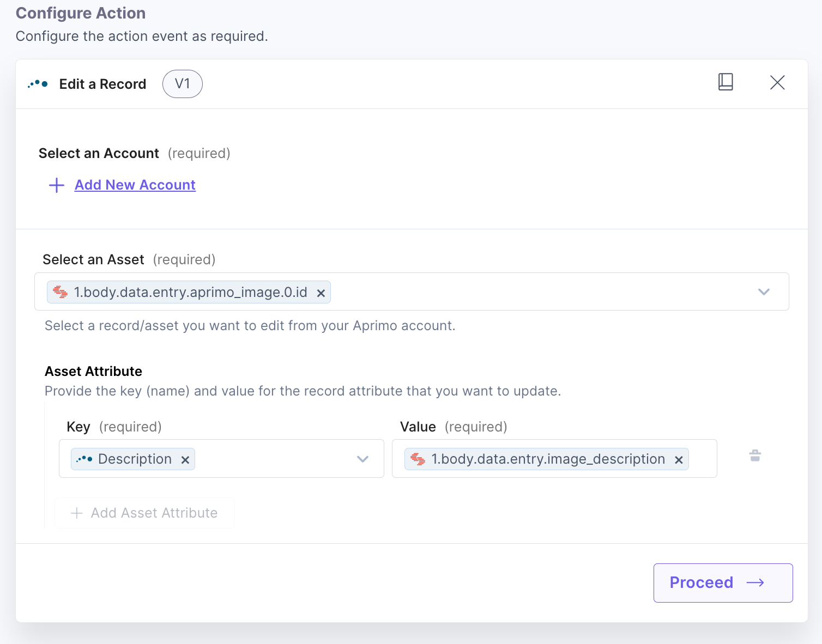Click the Proceed button
Screen dimensions: 822x644
[x=723, y=583]
